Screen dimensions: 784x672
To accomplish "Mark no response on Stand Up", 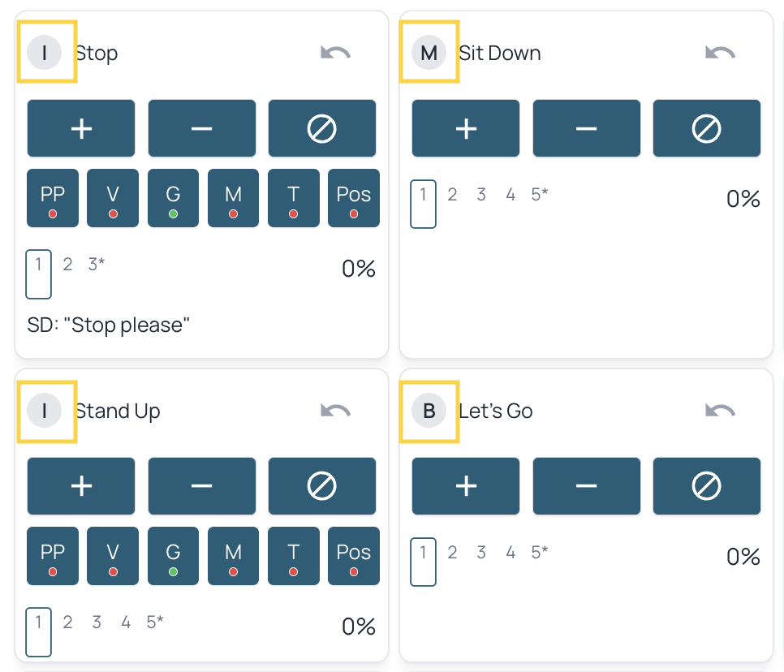I will [x=322, y=486].
